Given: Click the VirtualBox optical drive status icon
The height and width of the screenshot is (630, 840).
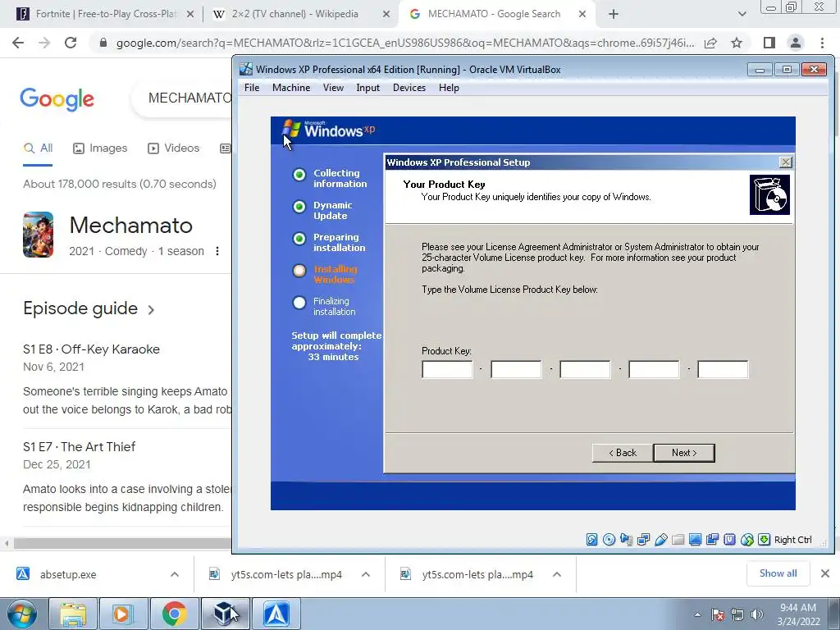Looking at the screenshot, I should pyautogui.click(x=609, y=540).
